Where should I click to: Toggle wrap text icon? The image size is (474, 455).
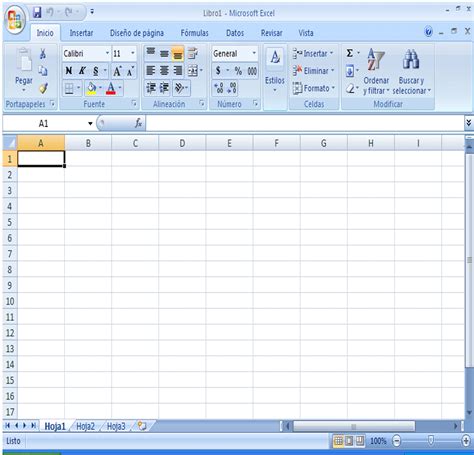tap(192, 53)
